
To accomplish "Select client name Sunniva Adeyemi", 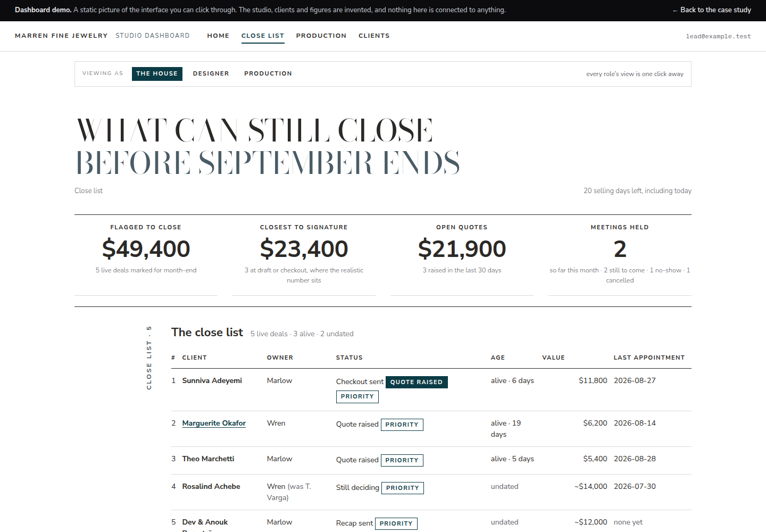I will [212, 380].
